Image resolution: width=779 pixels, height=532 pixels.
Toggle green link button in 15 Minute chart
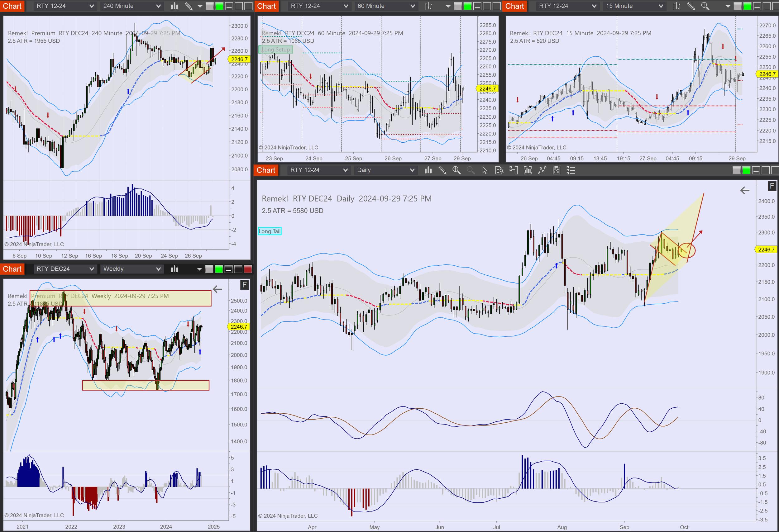[x=747, y=6]
